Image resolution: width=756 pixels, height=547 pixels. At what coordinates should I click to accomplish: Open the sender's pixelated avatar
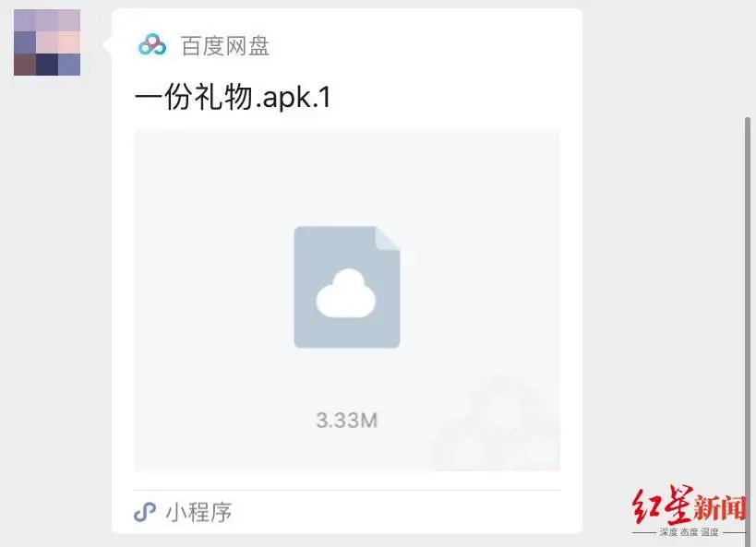coord(47,42)
